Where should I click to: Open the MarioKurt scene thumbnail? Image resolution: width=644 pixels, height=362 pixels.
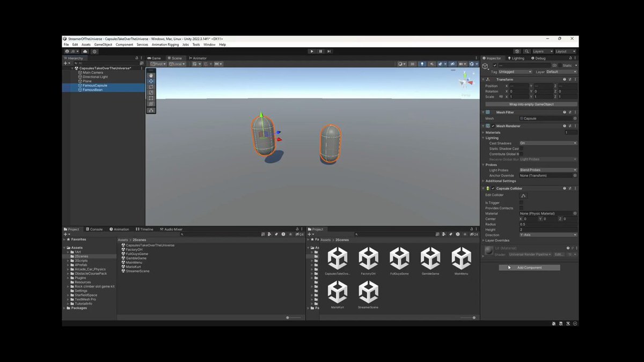(x=337, y=295)
